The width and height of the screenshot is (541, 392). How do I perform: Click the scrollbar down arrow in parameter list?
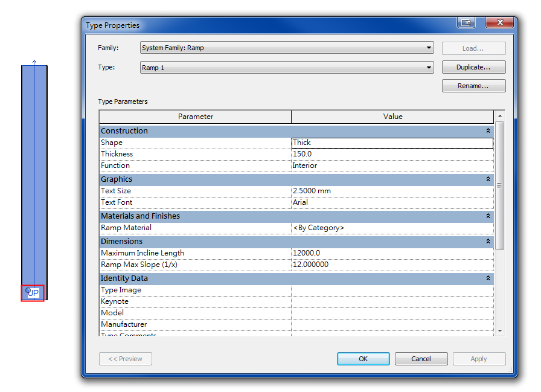[499, 331]
